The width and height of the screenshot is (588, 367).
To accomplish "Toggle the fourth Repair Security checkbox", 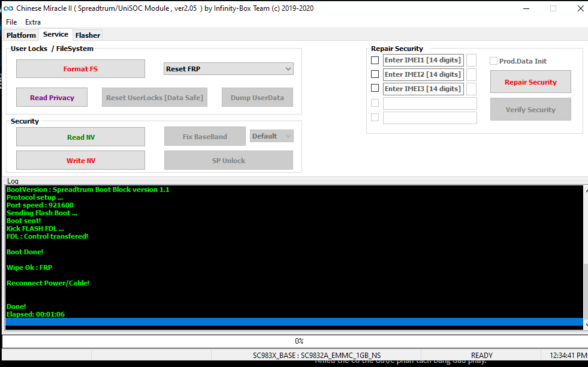I will tap(375, 103).
